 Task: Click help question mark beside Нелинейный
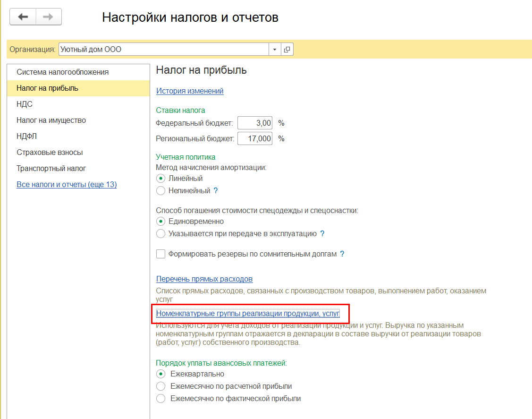216,191
